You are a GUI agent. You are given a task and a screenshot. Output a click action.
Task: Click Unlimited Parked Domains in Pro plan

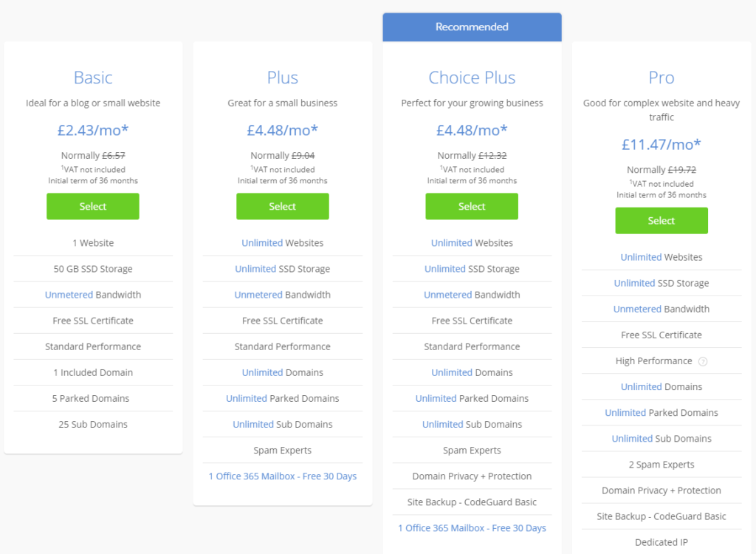(661, 413)
